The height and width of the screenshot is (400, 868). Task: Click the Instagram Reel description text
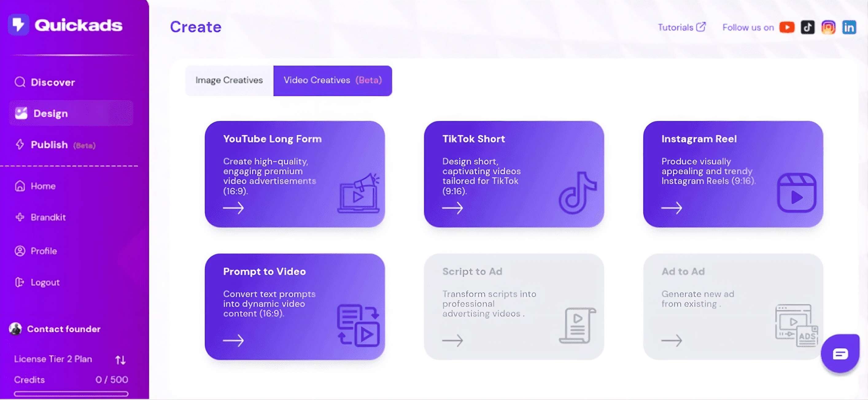tap(709, 171)
